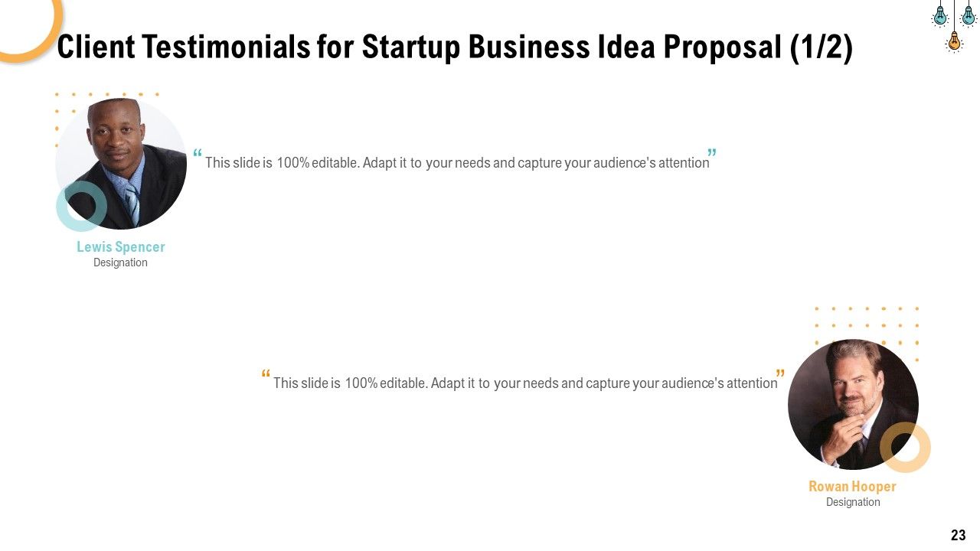Click the first testimonial quote text

[457, 162]
